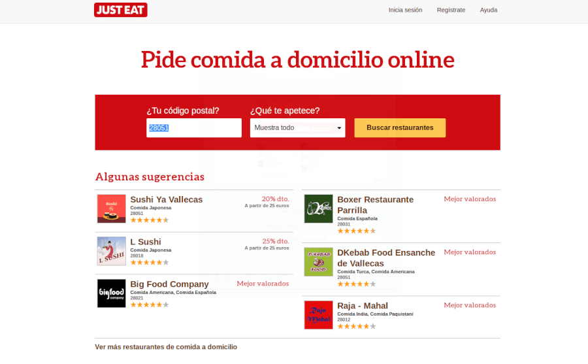Screen dimensions: 588x364
Task: Click Mejor valorados next to Big Food Company
Action: click(263, 284)
